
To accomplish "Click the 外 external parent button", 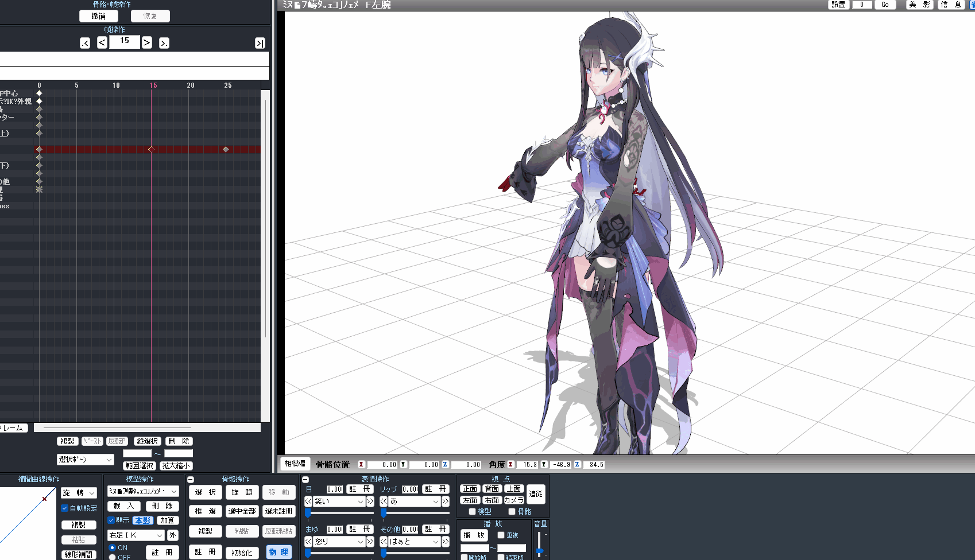I will (x=173, y=535).
